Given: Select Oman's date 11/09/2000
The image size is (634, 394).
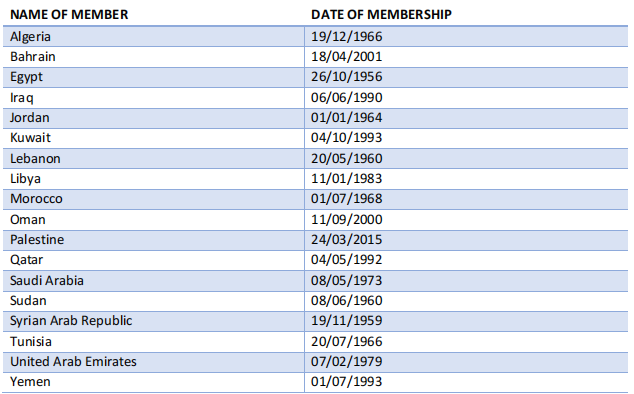Looking at the screenshot, I should (x=347, y=220).
